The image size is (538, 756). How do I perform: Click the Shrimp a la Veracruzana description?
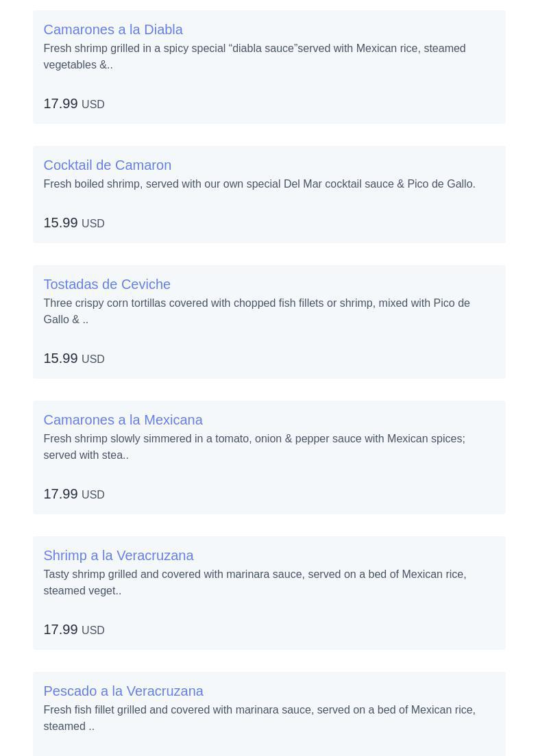pos(255,582)
